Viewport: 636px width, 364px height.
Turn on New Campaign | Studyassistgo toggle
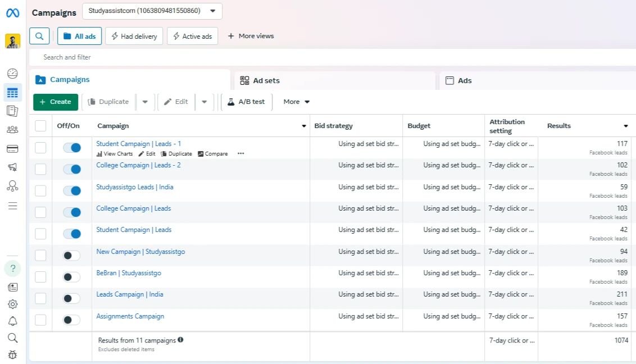72,256
